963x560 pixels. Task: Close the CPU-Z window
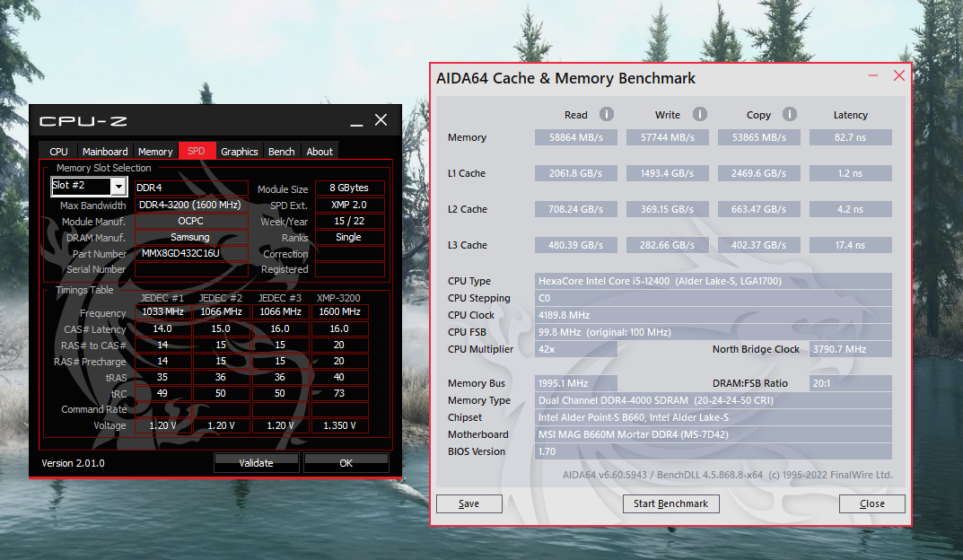[x=381, y=119]
